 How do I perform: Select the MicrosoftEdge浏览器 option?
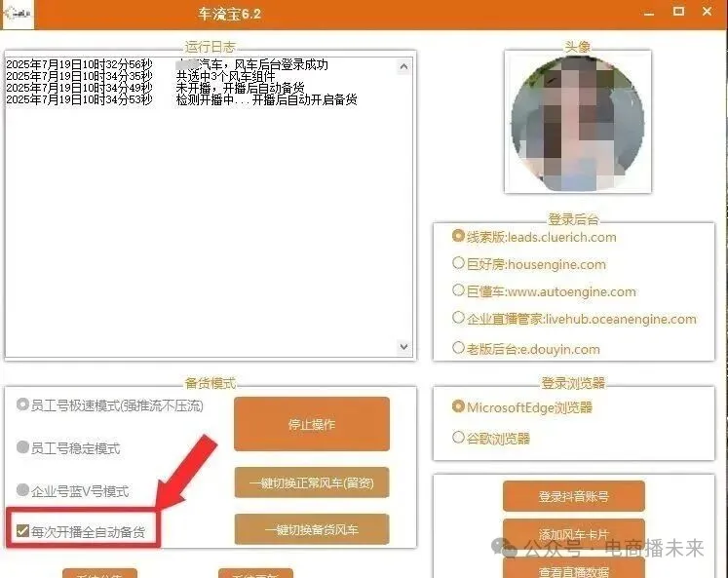pyautogui.click(x=459, y=407)
